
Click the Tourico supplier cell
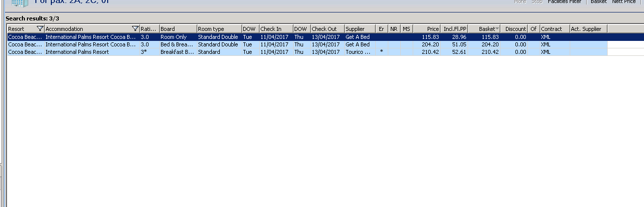[x=359, y=52]
